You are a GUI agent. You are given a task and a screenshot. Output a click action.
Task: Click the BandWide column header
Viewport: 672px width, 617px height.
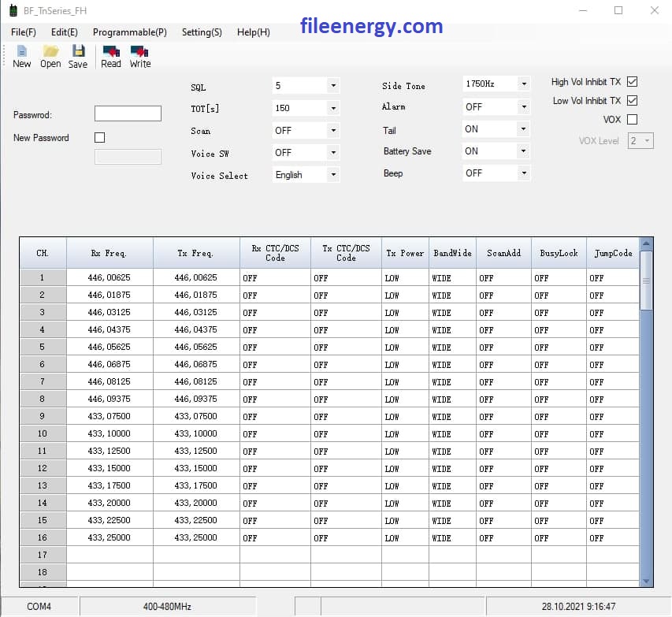pos(452,253)
